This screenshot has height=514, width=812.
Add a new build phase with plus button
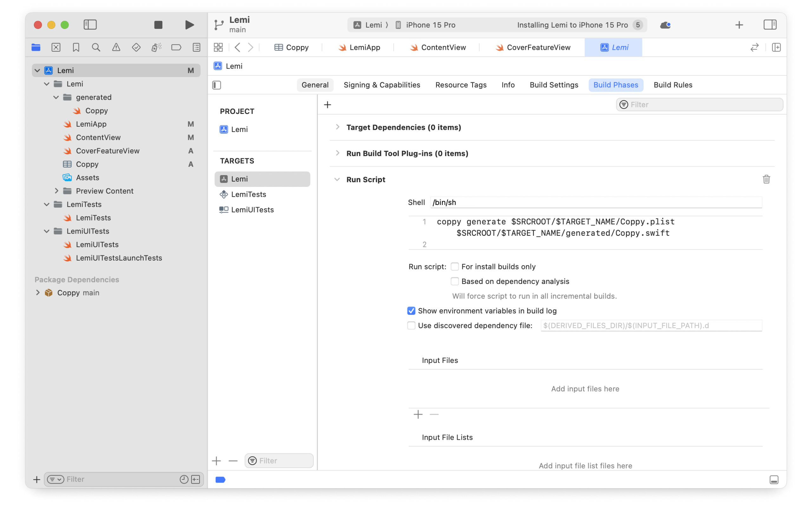pyautogui.click(x=327, y=105)
